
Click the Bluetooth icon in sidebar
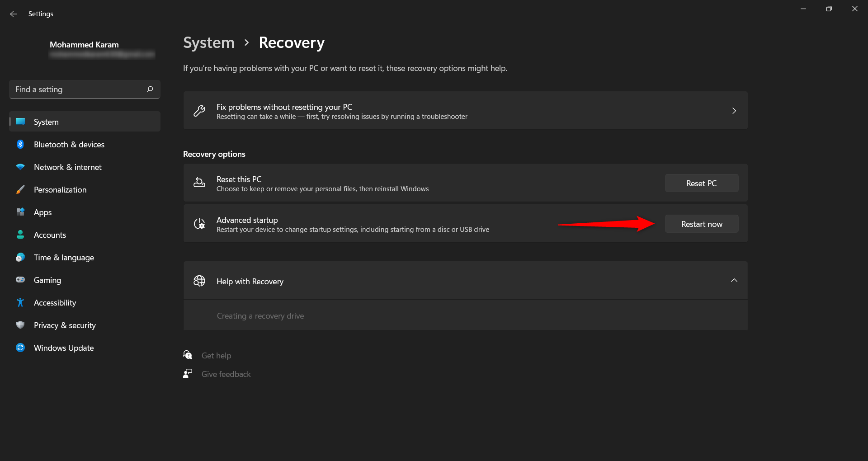pyautogui.click(x=20, y=144)
